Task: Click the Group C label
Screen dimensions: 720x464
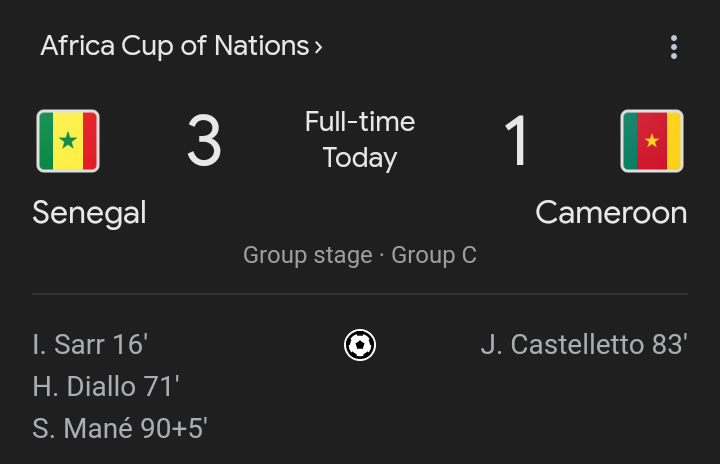Action: coord(434,255)
